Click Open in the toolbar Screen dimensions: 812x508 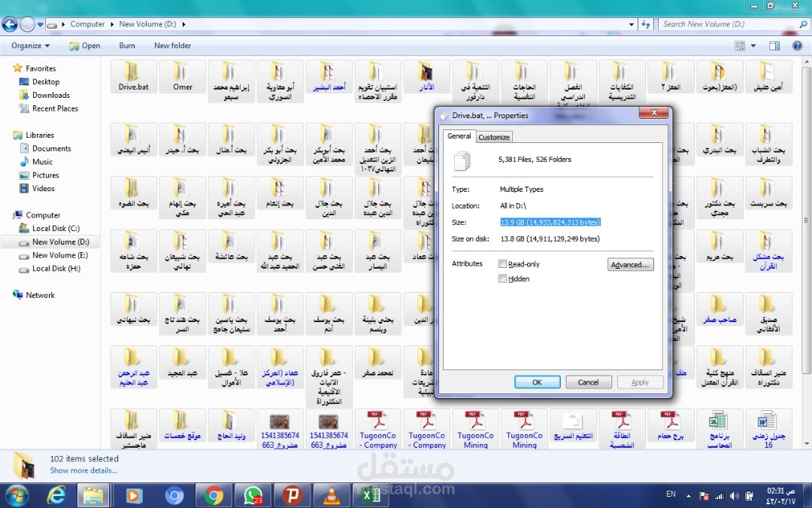pos(84,46)
